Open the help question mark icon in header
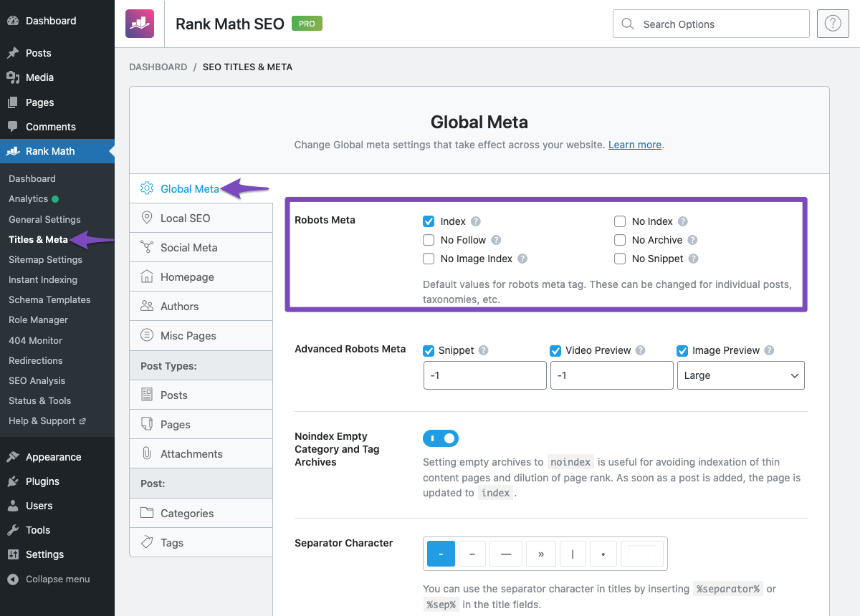 click(832, 24)
